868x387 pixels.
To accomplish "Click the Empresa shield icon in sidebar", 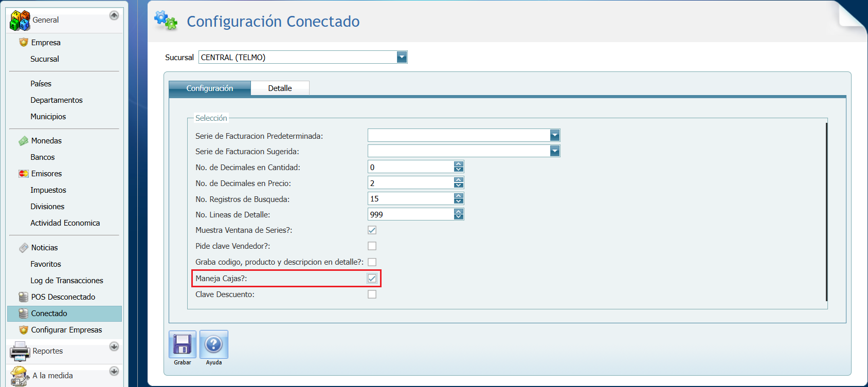I will 23,42.
